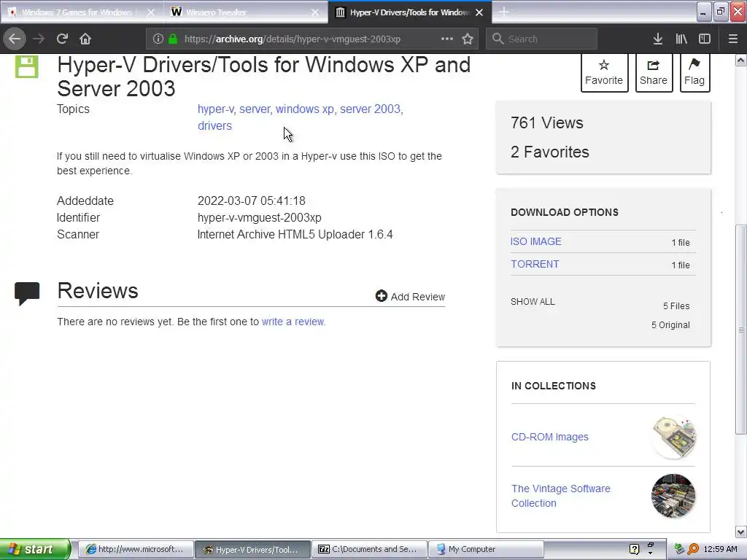
Task: Click the orange magnifier tray icon
Action: coord(693,549)
